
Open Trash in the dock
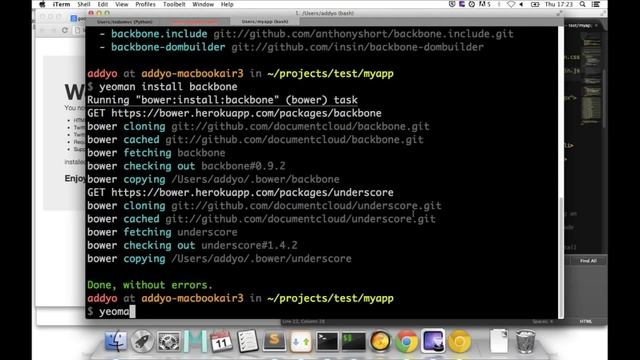point(525,341)
